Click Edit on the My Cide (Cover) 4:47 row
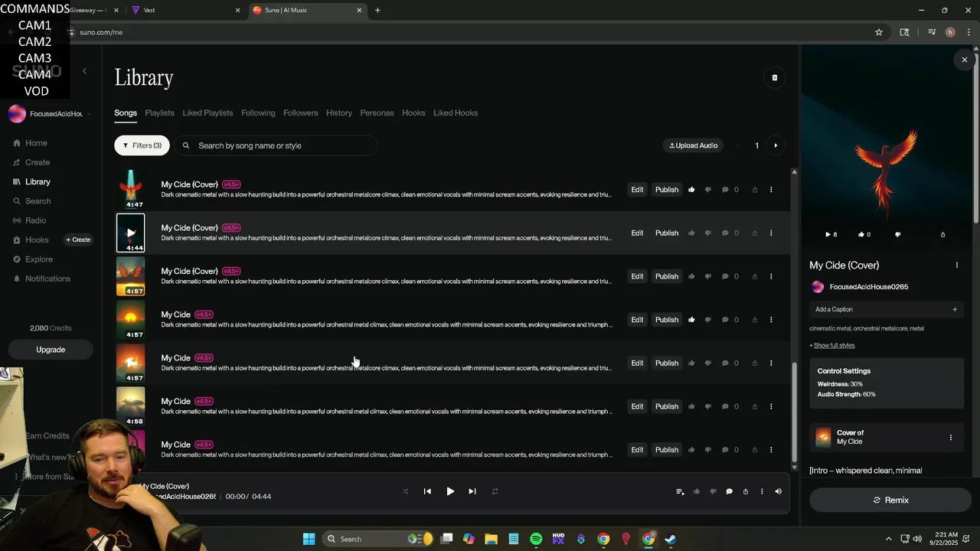 pos(637,190)
